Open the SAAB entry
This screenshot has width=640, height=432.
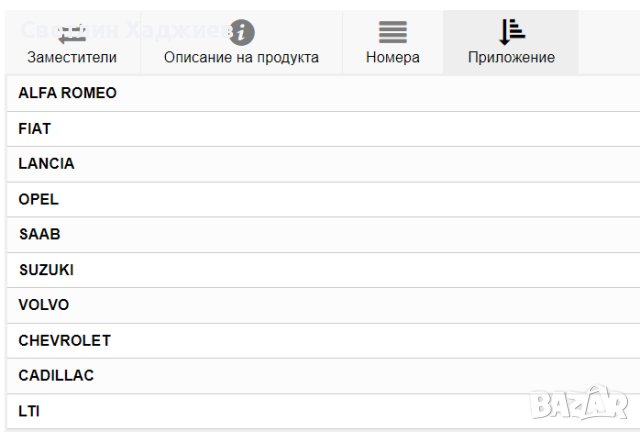[x=39, y=234]
